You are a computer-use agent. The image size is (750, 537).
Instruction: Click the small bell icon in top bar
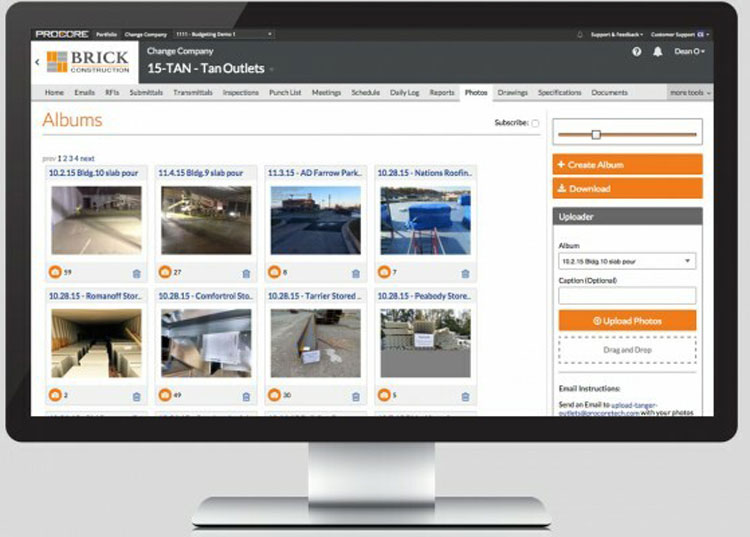pos(580,34)
